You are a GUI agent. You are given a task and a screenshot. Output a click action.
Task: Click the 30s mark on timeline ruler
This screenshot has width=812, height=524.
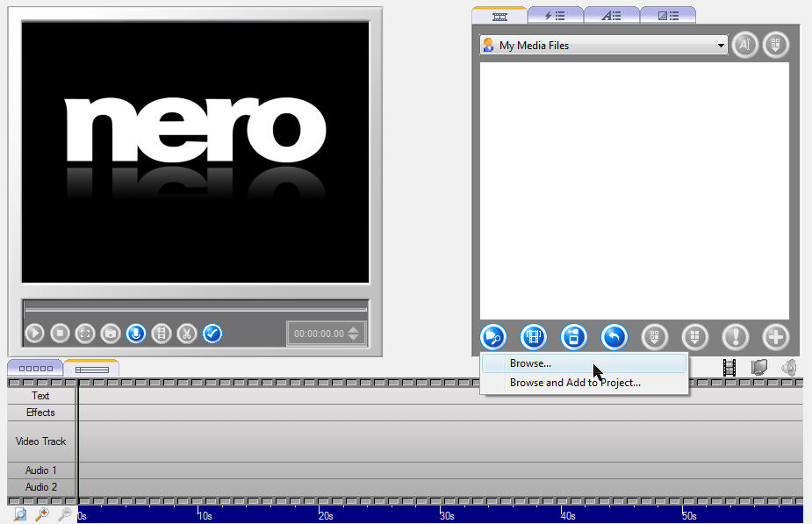pos(448,516)
